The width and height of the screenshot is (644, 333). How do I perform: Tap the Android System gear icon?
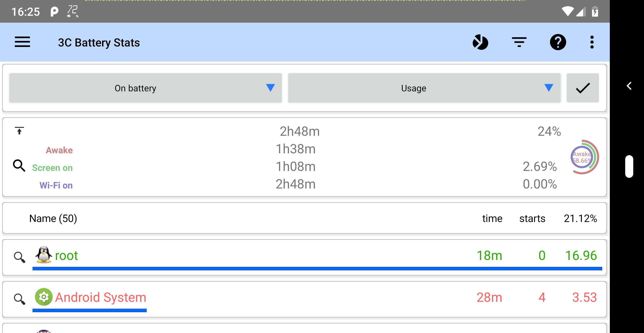point(43,297)
